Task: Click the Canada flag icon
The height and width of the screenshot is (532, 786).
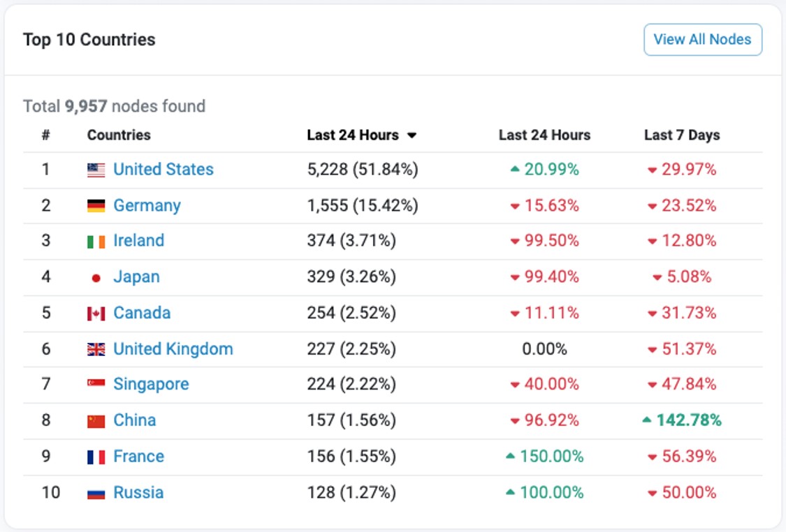Action: 96,313
